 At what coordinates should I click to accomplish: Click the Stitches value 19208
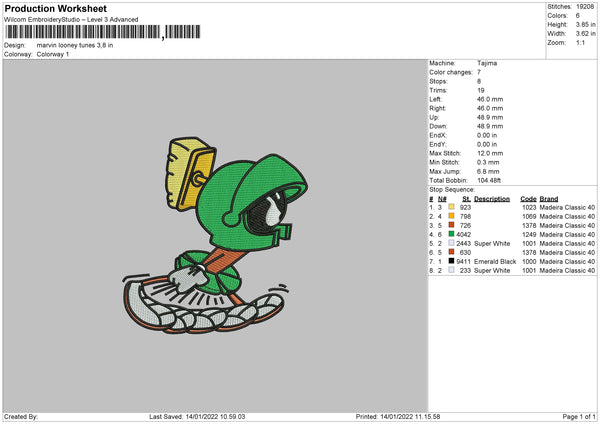tap(585, 7)
